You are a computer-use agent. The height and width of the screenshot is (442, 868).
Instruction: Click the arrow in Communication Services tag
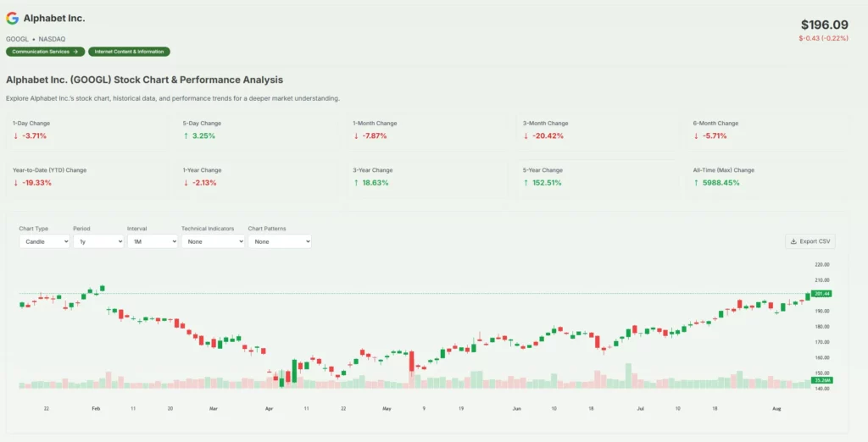(x=75, y=52)
